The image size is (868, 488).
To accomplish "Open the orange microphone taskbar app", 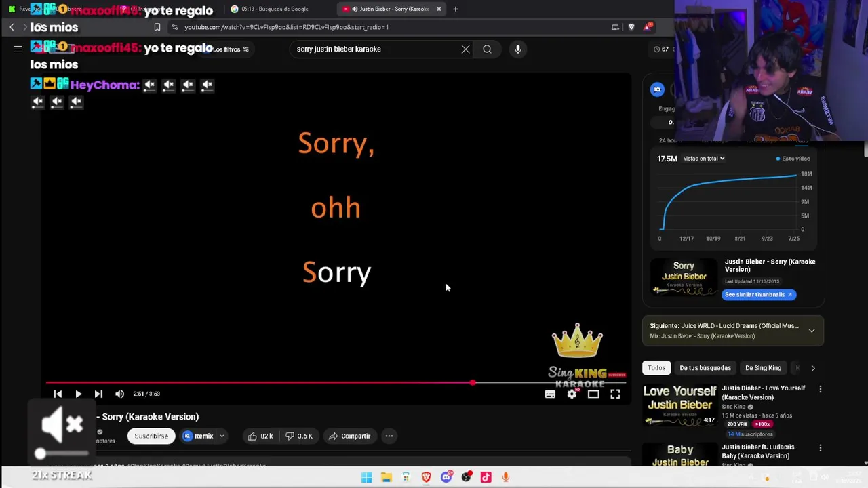I will [x=505, y=477].
